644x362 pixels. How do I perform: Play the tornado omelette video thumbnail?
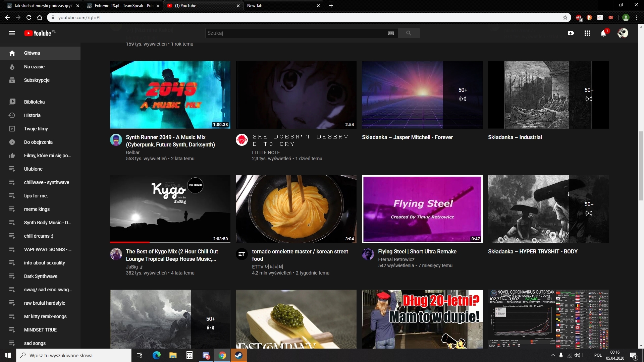(x=296, y=209)
